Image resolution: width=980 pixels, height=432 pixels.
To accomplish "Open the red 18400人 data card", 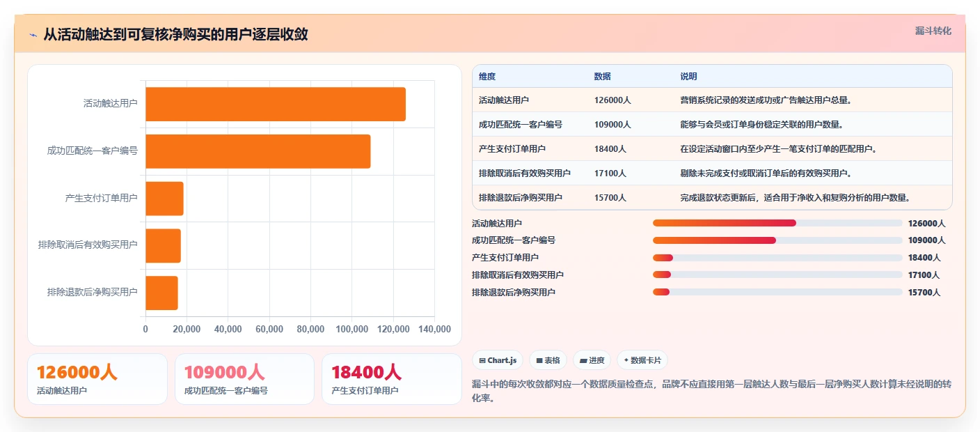I will [392, 379].
